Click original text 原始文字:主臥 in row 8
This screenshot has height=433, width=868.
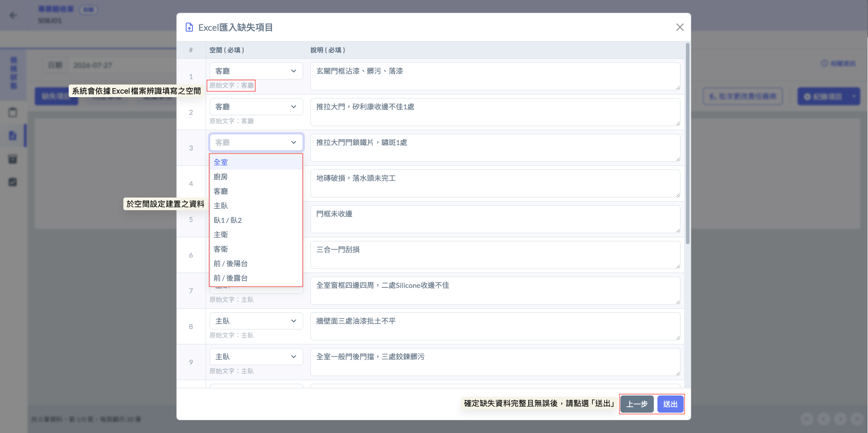pos(231,335)
